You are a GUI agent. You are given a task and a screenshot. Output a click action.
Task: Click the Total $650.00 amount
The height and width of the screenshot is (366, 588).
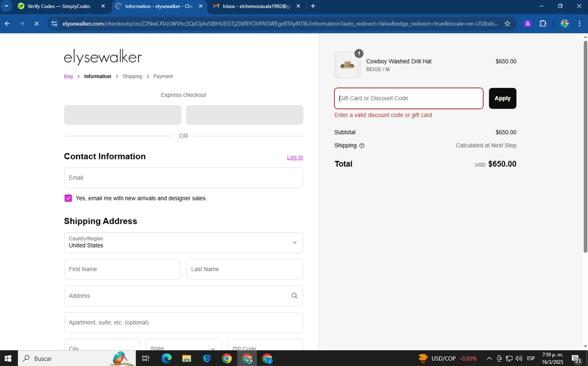[x=502, y=164]
